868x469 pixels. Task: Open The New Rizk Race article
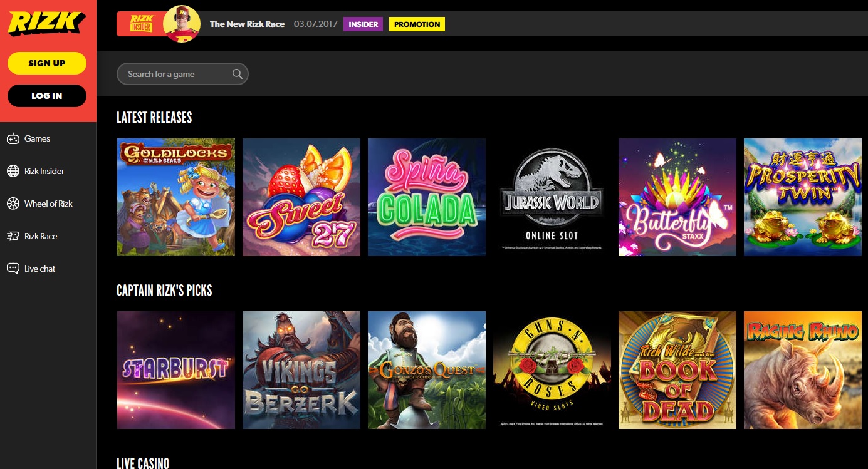tap(247, 24)
